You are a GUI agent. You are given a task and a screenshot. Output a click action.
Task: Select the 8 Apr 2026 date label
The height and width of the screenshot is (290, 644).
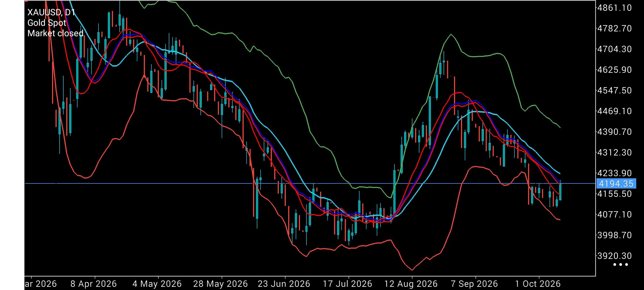(x=94, y=284)
